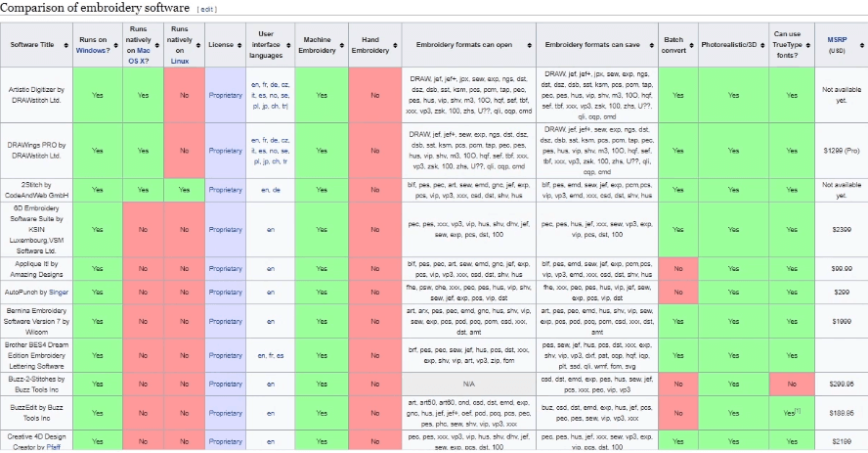The height and width of the screenshot is (453, 868).
Task: Sort by Batch convert column arrows
Action: coord(692,45)
